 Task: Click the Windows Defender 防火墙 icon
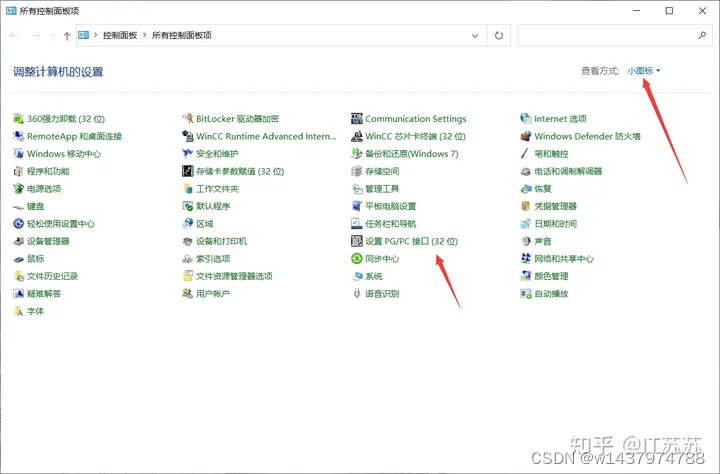click(526, 136)
